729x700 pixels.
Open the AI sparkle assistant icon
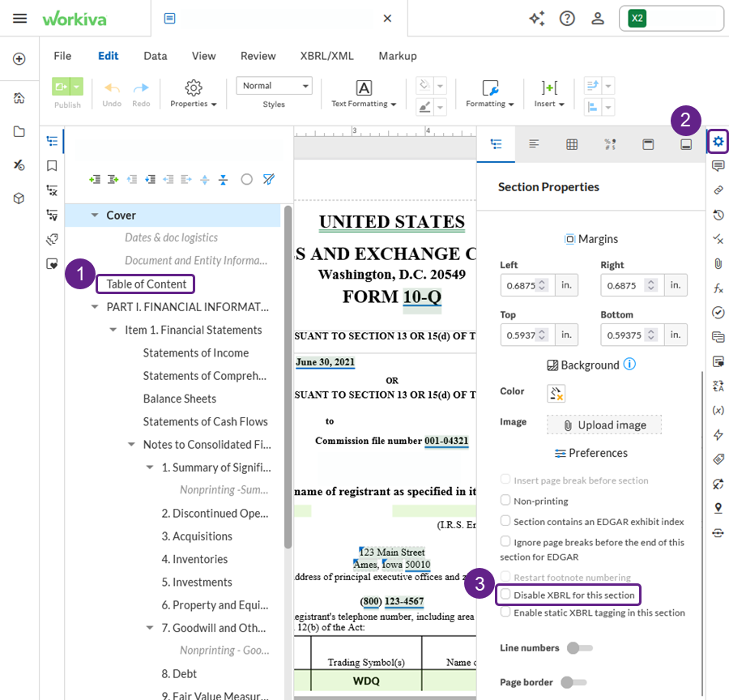pos(537,19)
